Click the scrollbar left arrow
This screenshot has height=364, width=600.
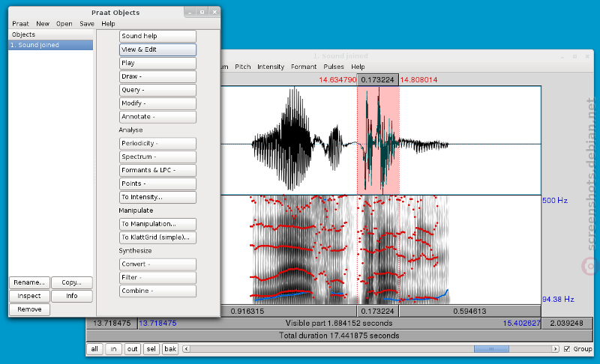186,349
